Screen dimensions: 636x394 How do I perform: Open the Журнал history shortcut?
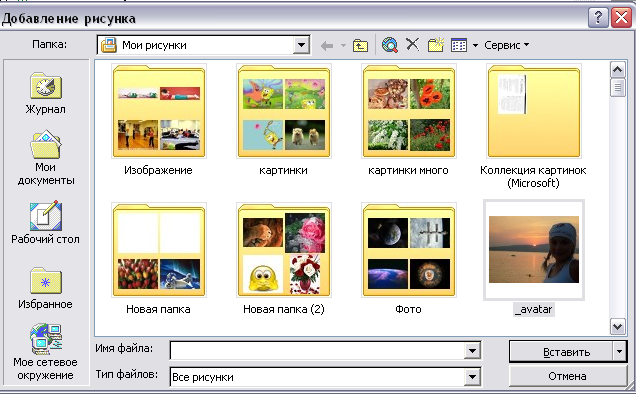(45, 93)
